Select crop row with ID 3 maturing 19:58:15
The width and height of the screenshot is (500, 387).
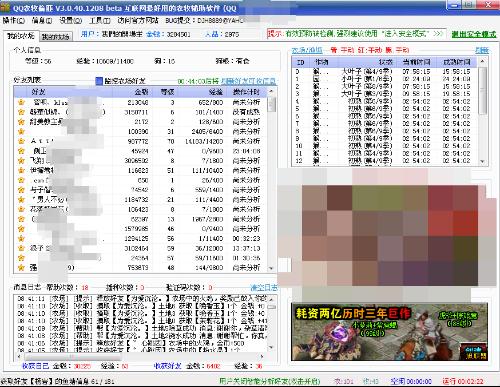point(385,94)
